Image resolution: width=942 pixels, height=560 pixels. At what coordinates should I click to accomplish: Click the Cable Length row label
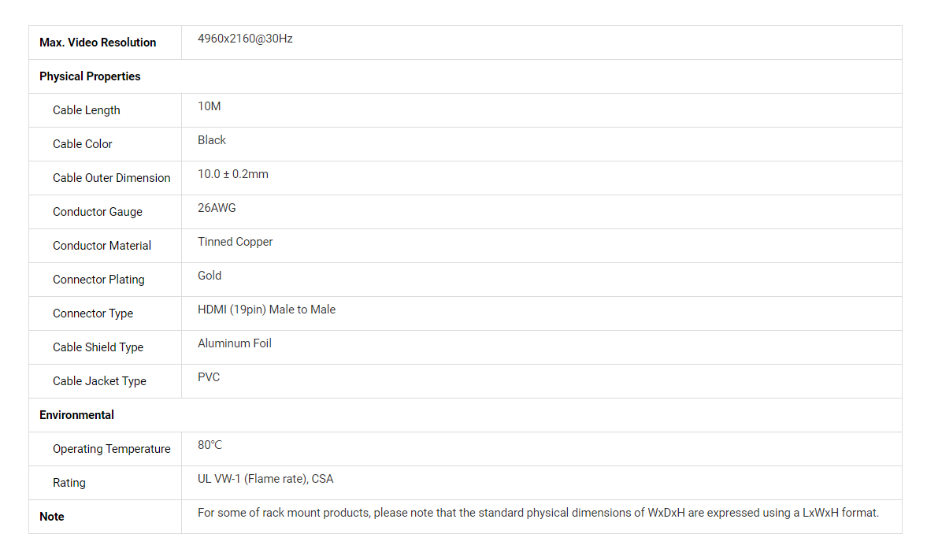87,110
